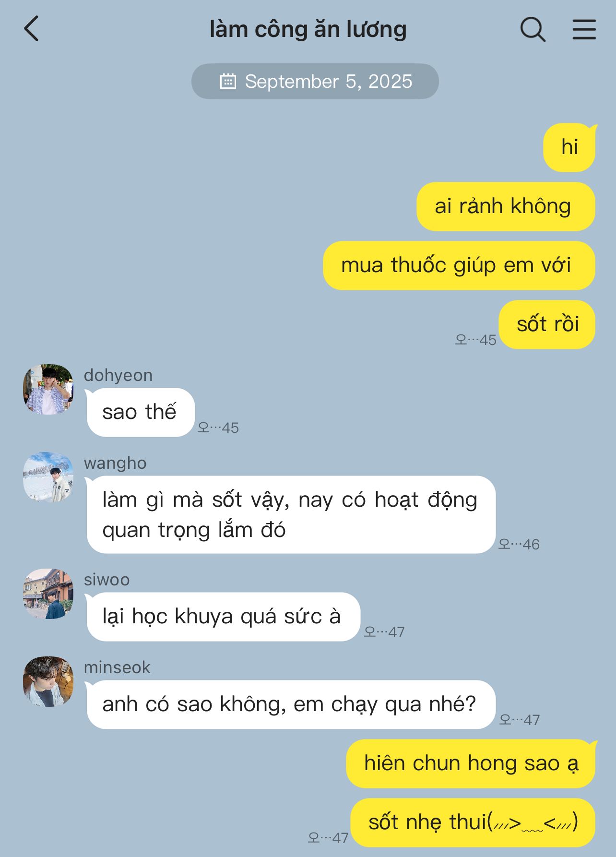Tap minseok's 'anh có sao không' message
This screenshot has height=857, width=616.
(291, 704)
